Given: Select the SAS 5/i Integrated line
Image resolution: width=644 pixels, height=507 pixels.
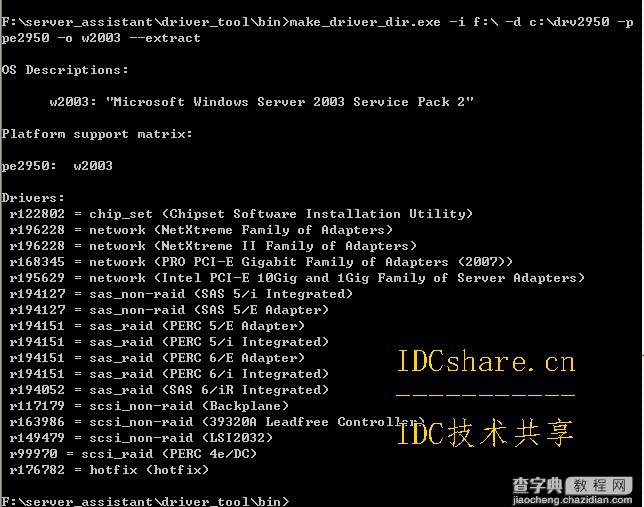Looking at the screenshot, I should click(x=181, y=294).
